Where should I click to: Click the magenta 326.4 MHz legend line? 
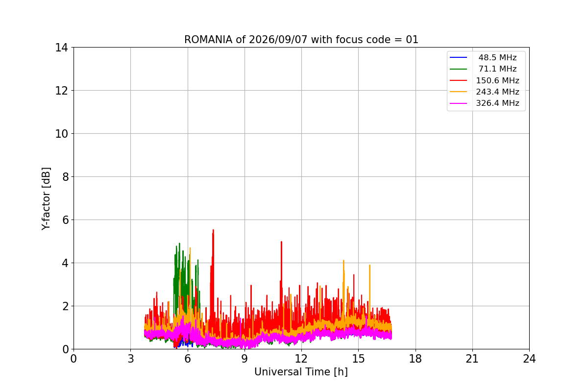[x=459, y=103]
